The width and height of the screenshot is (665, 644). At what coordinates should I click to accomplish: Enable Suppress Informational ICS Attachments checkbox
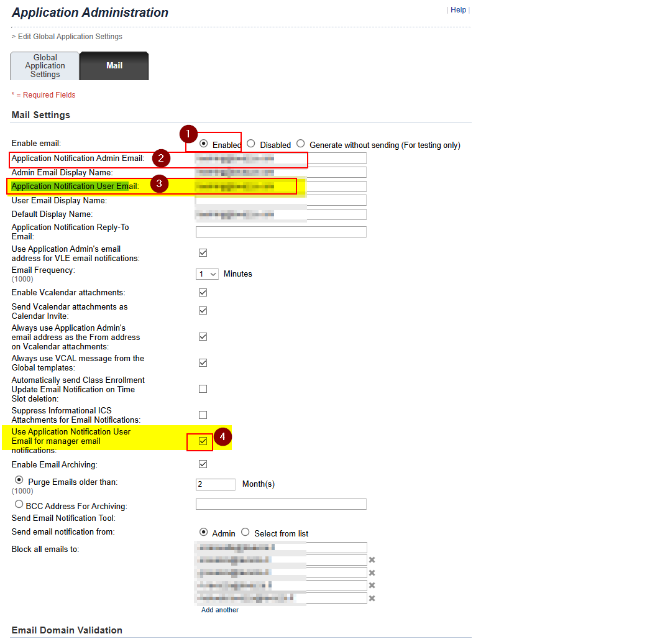coord(203,415)
